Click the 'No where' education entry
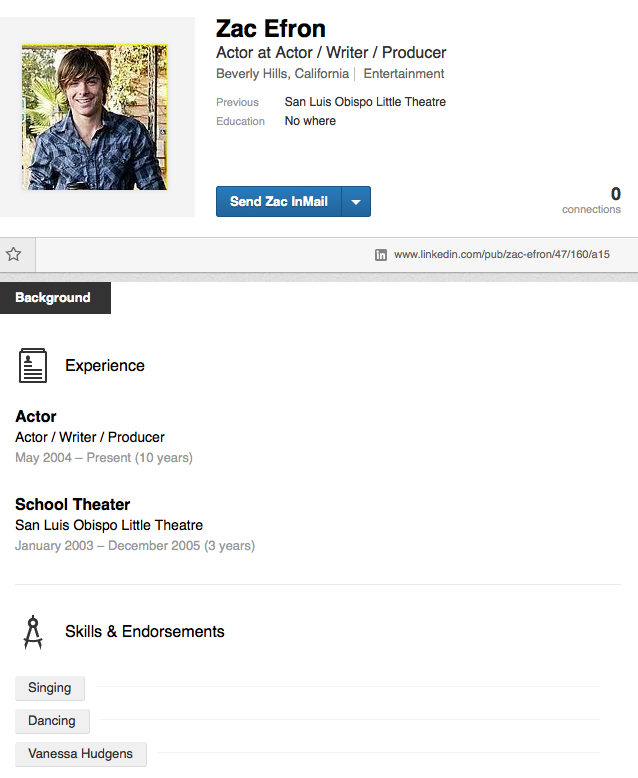The width and height of the screenshot is (638, 778). [310, 121]
